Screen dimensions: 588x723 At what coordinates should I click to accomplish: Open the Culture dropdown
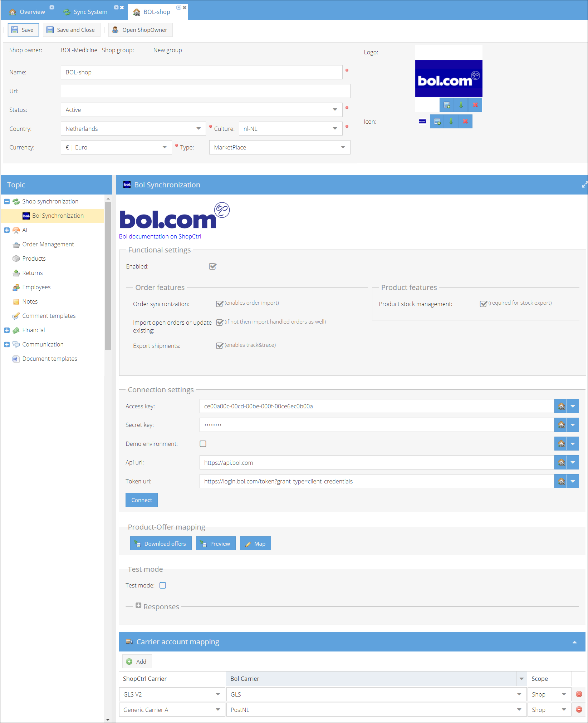[x=335, y=129]
